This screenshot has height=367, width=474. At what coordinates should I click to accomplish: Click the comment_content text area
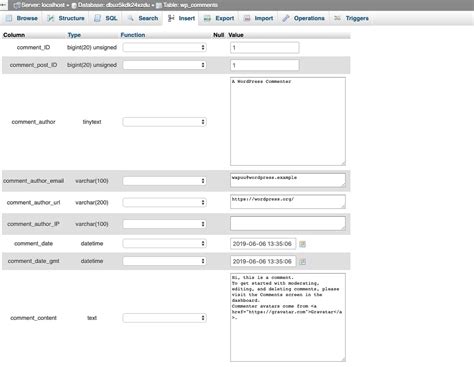tap(288, 317)
